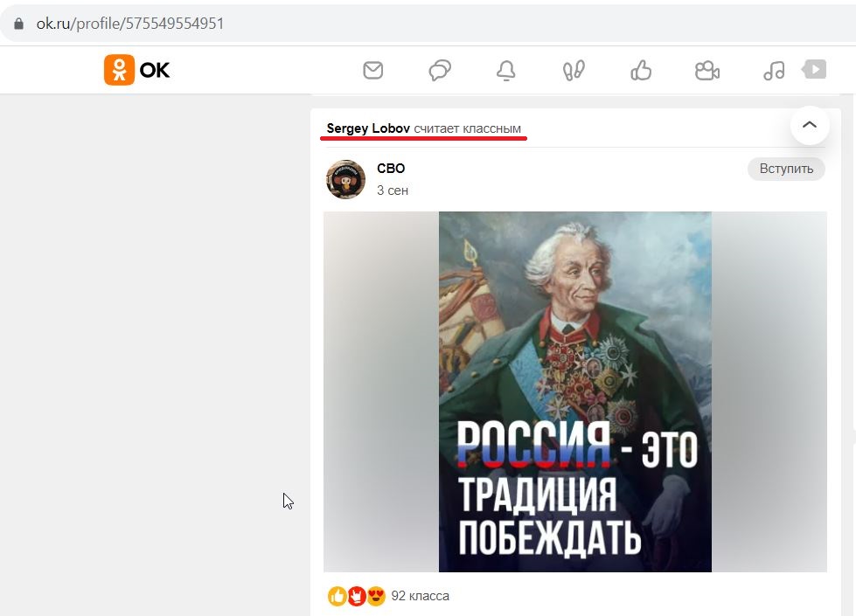The width and height of the screenshot is (856, 616).
Task: Click the reaction emoji icons under post
Action: tap(357, 596)
